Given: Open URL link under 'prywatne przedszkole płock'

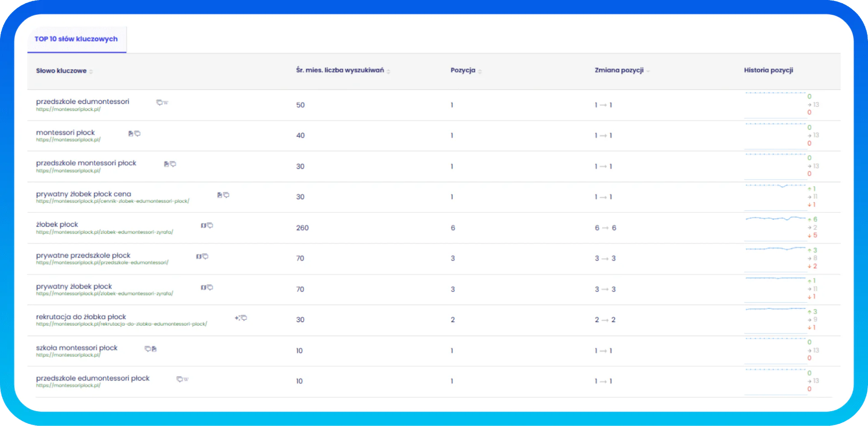Looking at the screenshot, I should coord(102,262).
